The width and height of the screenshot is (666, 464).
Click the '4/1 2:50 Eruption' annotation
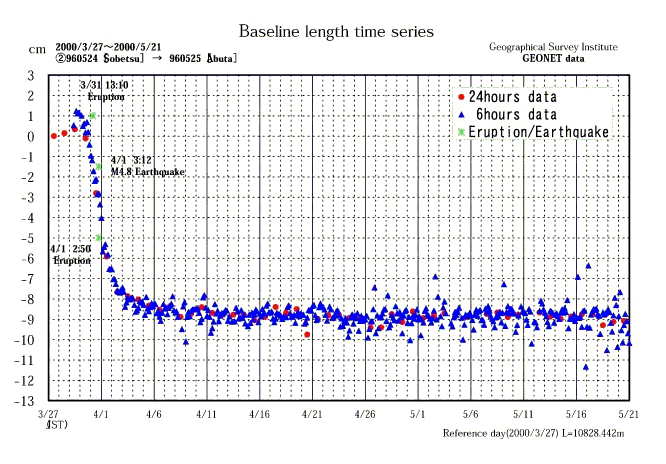click(x=71, y=255)
